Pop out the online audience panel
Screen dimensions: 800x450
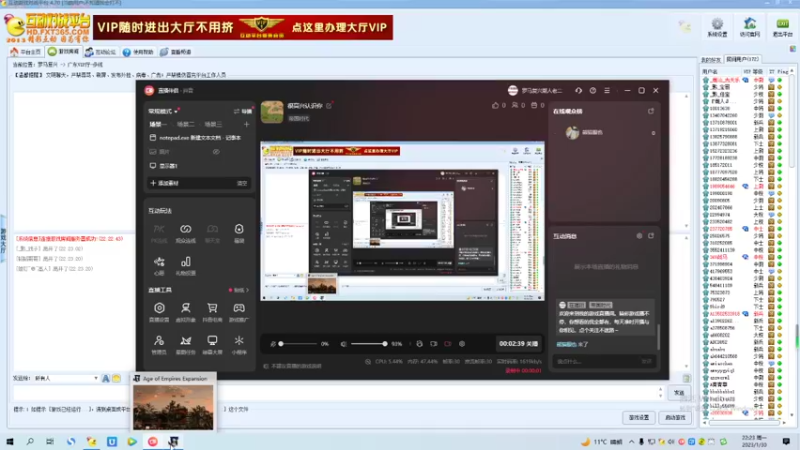coord(651,111)
